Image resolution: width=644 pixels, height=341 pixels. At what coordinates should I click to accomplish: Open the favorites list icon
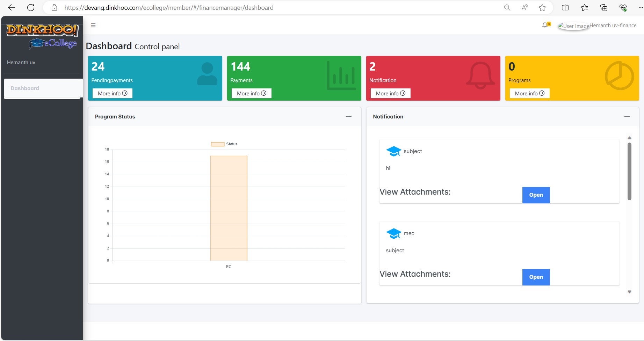point(584,7)
